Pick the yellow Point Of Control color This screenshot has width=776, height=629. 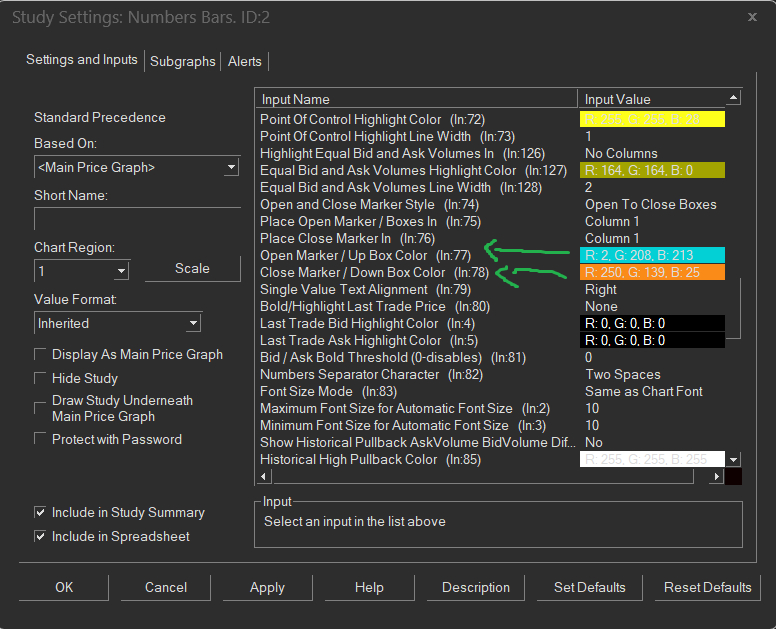652,119
